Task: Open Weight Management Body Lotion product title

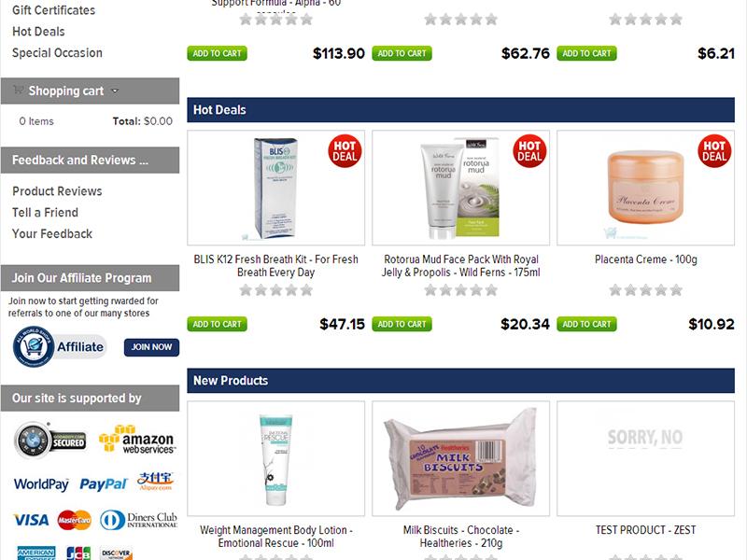Action: point(275,536)
